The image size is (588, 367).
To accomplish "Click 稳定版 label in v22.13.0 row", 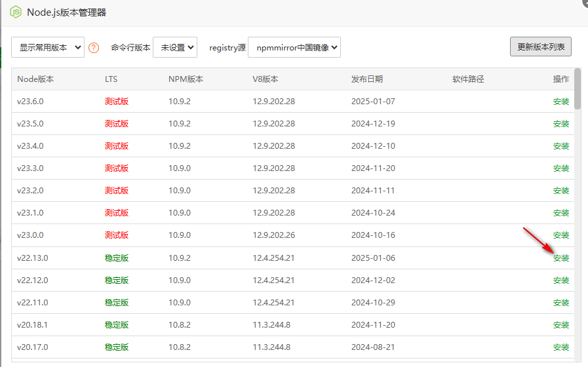I will [117, 258].
